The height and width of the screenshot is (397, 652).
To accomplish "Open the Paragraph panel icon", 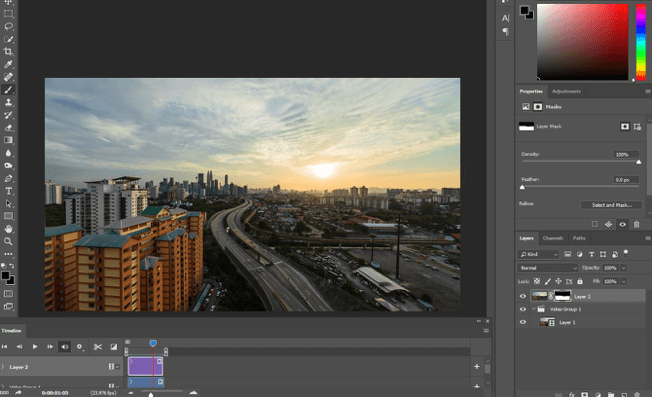I will coord(505,31).
